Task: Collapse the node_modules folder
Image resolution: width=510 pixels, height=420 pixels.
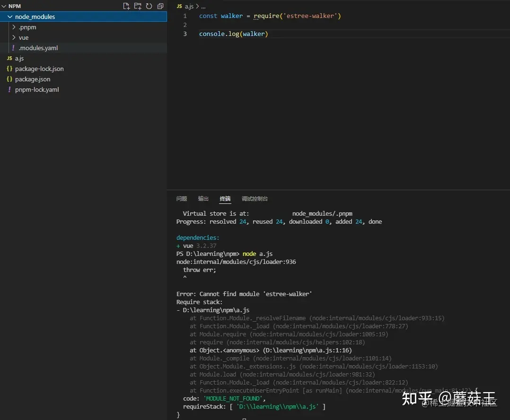Action: (10, 17)
